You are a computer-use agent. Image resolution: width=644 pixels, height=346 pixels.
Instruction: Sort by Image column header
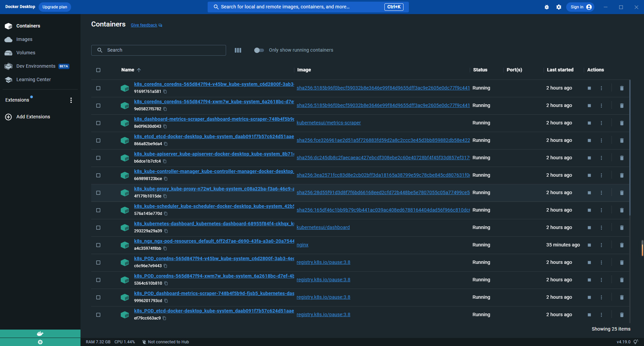point(304,70)
